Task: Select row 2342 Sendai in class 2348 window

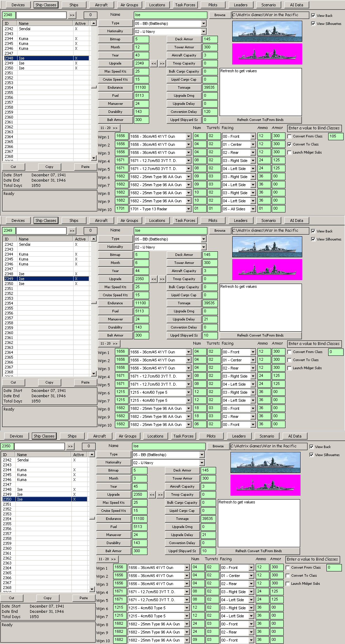Action: [46, 29]
